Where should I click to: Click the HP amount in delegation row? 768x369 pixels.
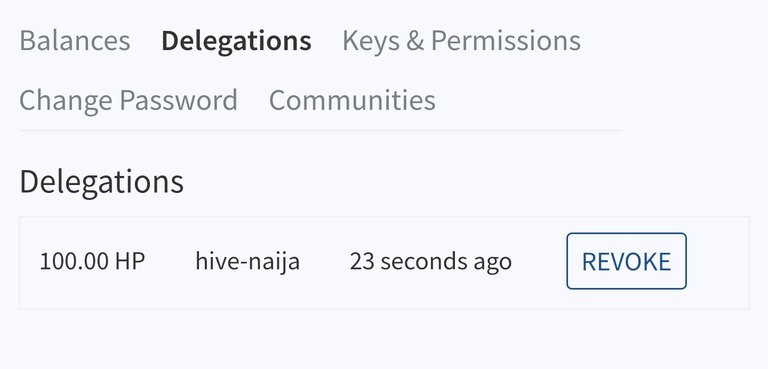[92, 261]
